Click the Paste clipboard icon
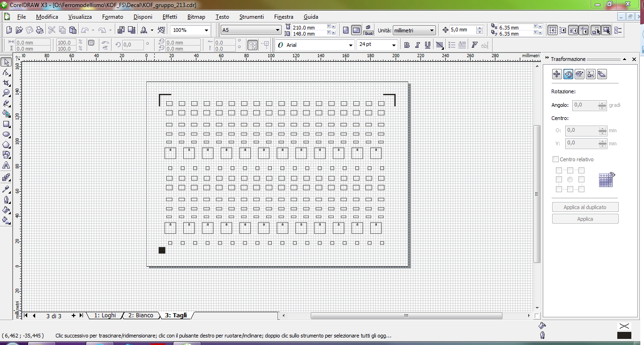Viewport: 644px width, 345px height. pos(73,30)
